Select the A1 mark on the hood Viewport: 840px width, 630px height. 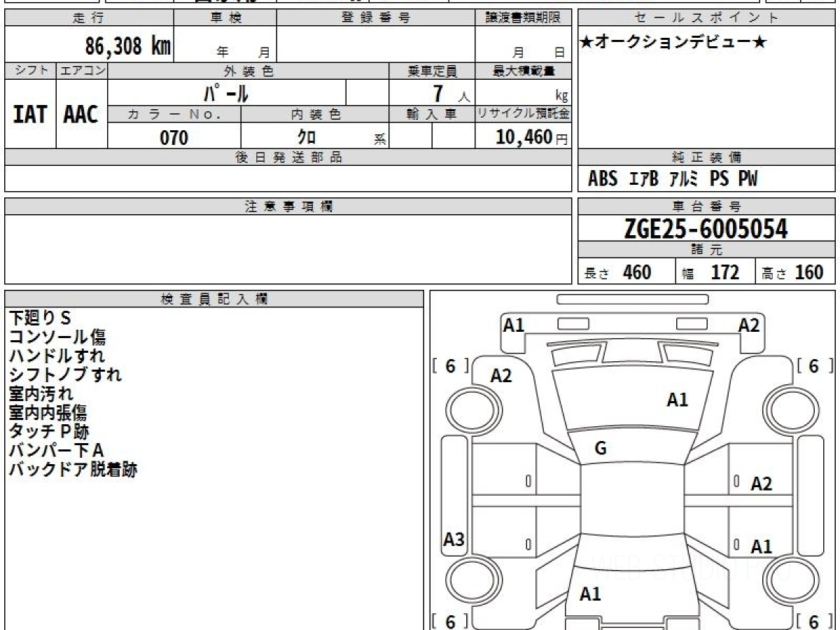677,400
